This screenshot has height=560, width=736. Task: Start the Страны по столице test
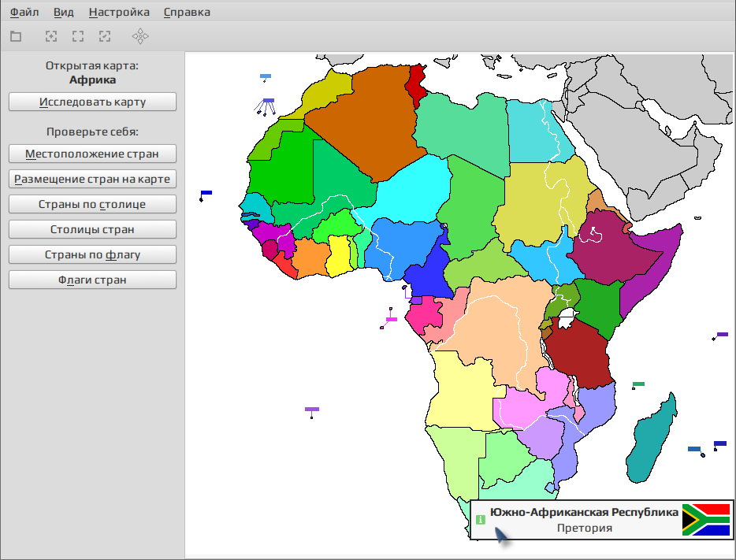92,204
